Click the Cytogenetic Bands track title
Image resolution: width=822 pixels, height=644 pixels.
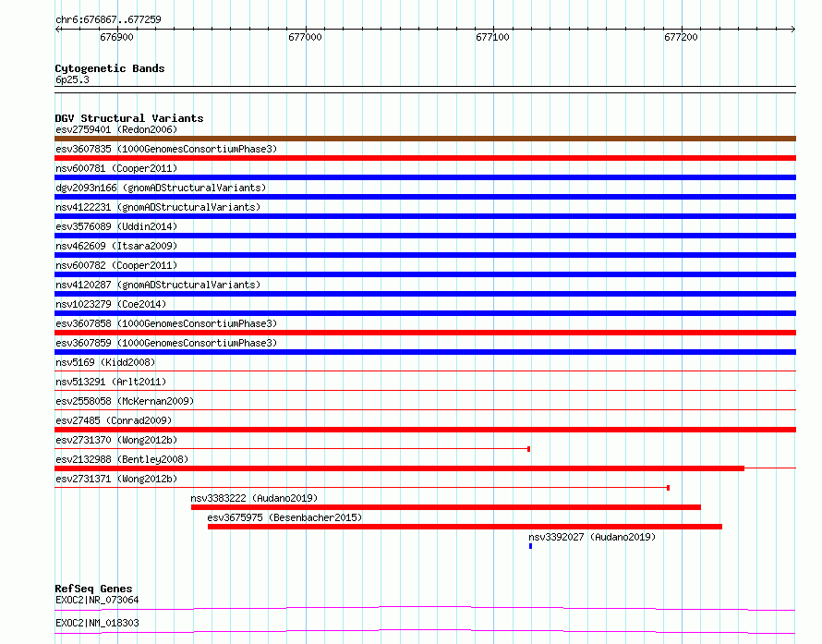click(x=110, y=68)
